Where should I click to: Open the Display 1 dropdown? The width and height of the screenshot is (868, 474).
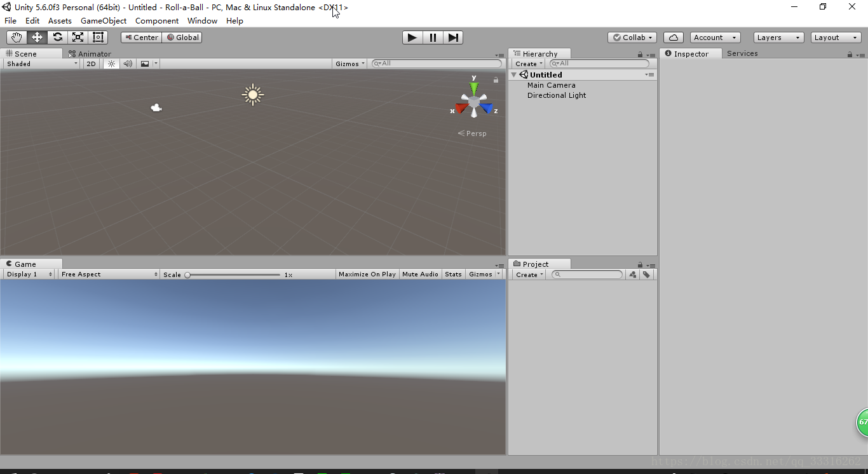click(30, 274)
